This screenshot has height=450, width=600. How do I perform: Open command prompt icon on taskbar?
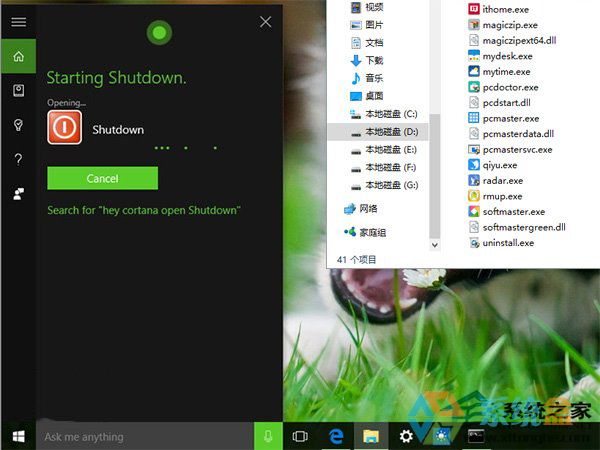tap(476, 436)
